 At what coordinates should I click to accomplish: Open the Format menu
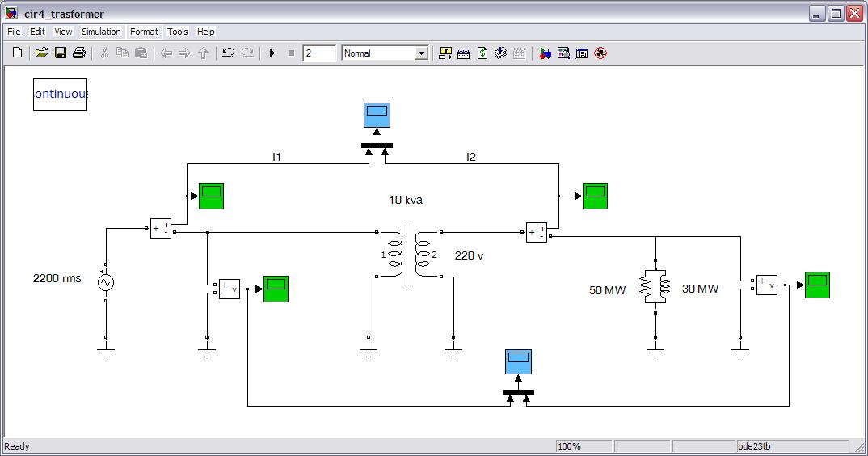tap(144, 32)
